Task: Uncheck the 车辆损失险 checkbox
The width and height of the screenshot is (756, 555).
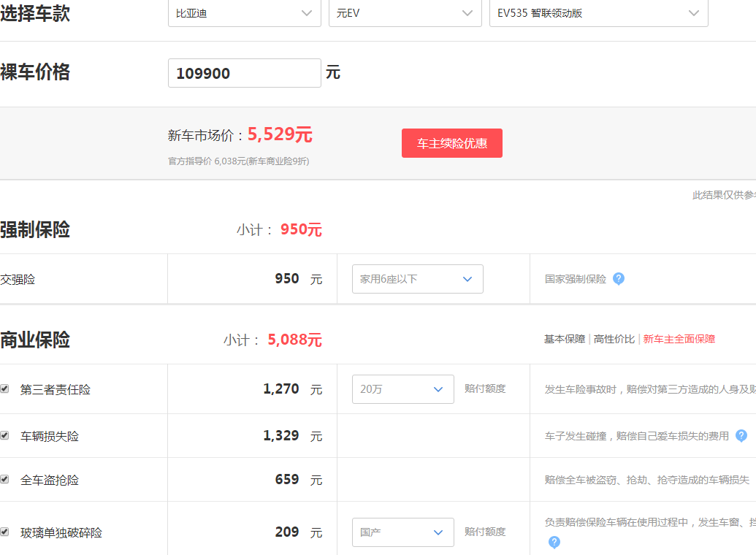Action: (4, 435)
